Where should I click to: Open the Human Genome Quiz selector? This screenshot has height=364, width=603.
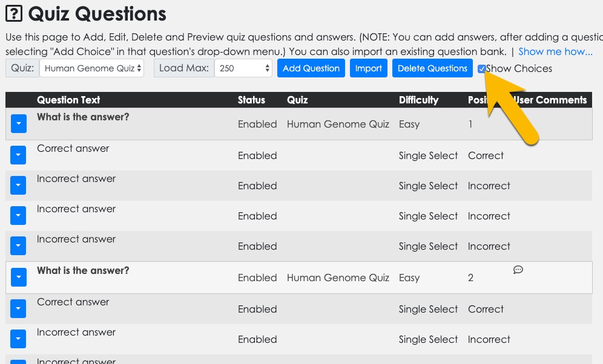92,68
